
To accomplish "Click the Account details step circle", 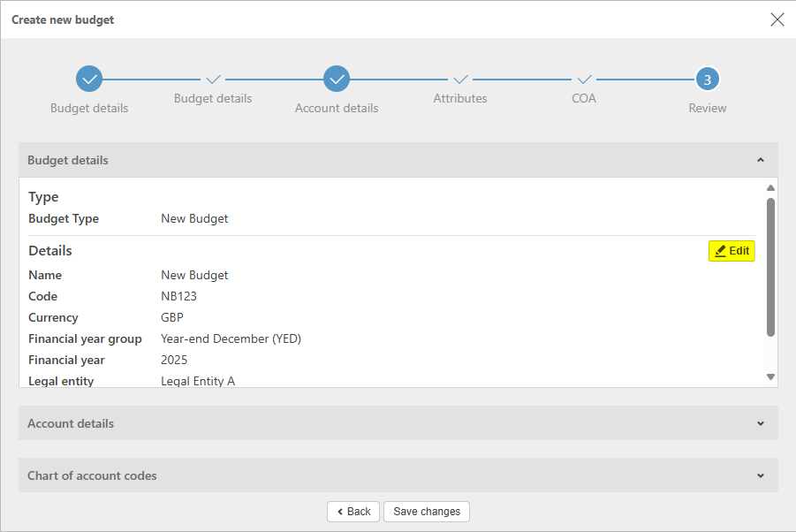I will click(337, 80).
